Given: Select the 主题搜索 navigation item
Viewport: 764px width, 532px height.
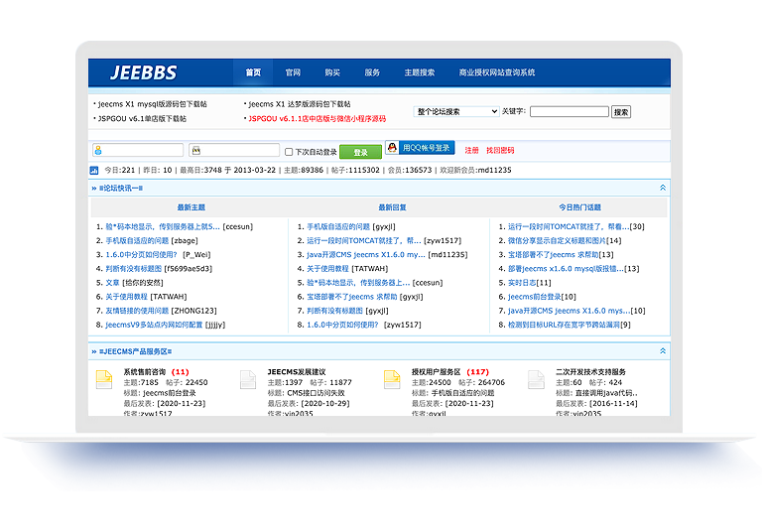Looking at the screenshot, I should point(419,72).
